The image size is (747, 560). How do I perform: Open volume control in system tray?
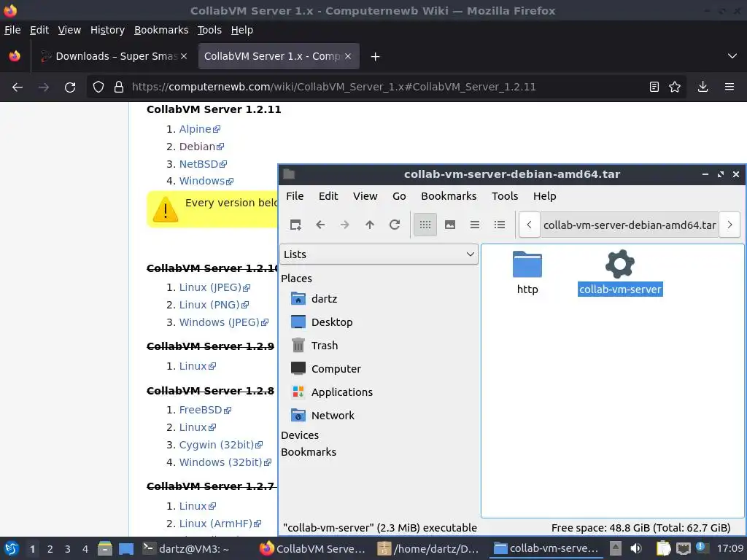click(636, 549)
